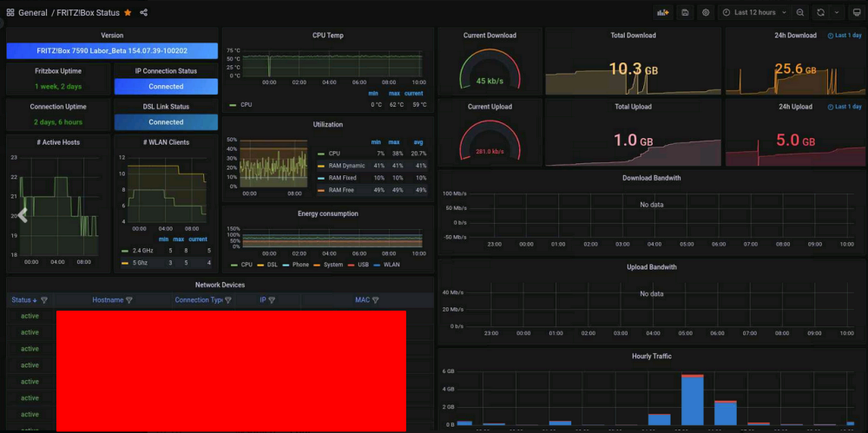Click the firmware version FRITZ!Box 7590 Labor_Beta text

[x=112, y=51]
